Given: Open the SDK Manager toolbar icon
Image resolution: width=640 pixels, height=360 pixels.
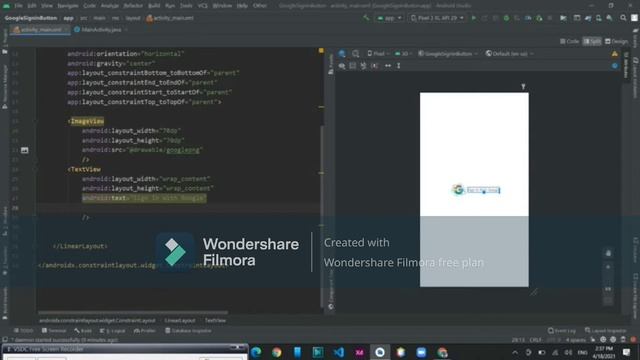Looking at the screenshot, I should tap(609, 18).
